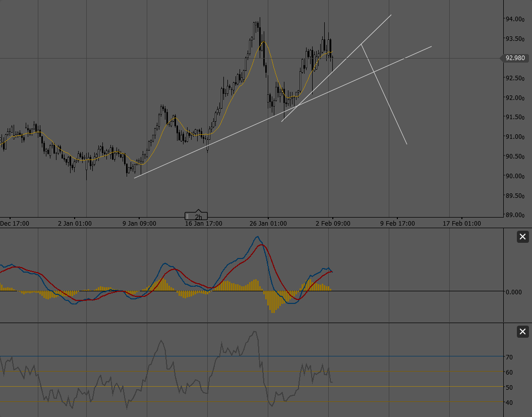Image resolution: width=532 pixels, height=417 pixels.
Task: Click the blue MACD line
Action: click(x=257, y=237)
